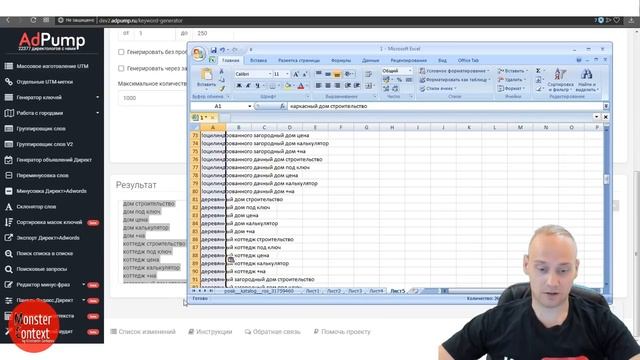Viewport: 640px width, 360px height.
Task: Open the font size dropdown showing 11
Action: point(287,74)
